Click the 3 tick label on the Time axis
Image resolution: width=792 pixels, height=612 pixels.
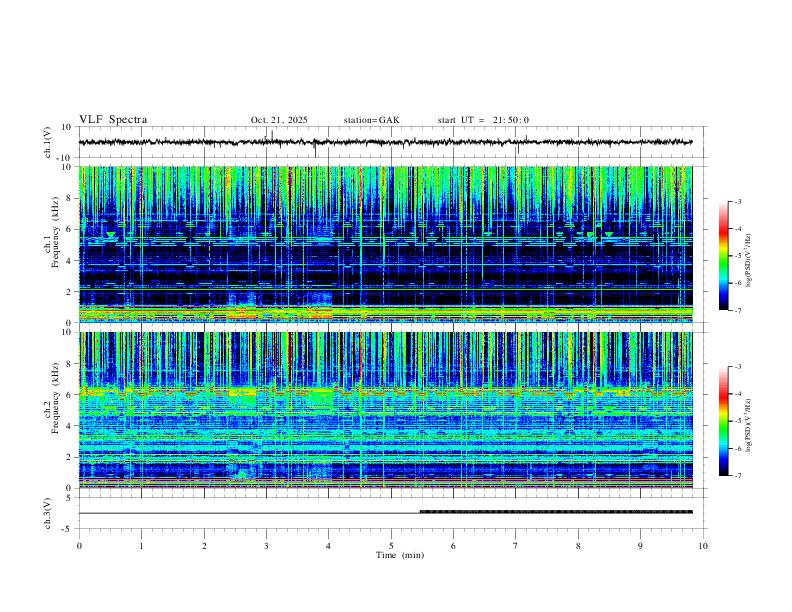(266, 546)
